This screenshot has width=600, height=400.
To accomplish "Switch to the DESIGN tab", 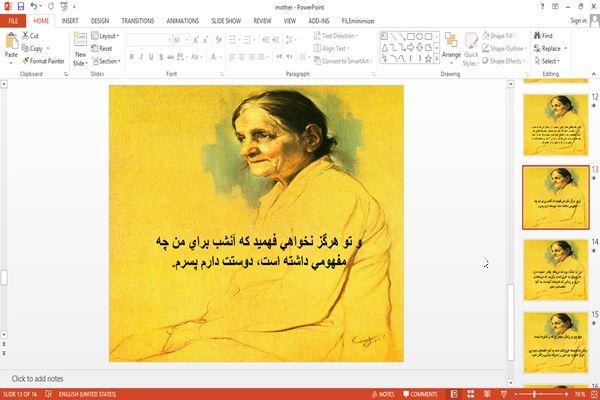I will coord(100,21).
